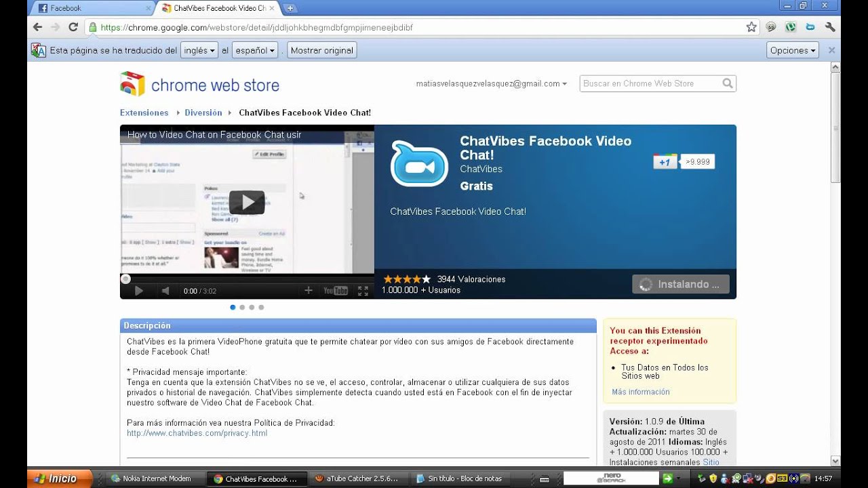Screen dimensions: 868x488
Task: Click the taskbar clock showing 14:57
Action: click(x=823, y=479)
